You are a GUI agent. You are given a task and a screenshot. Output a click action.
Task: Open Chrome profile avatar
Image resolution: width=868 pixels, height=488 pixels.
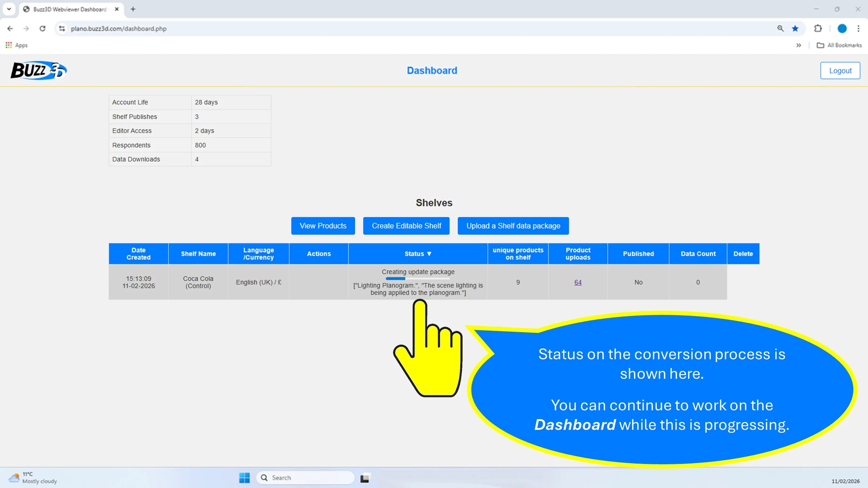pos(842,28)
